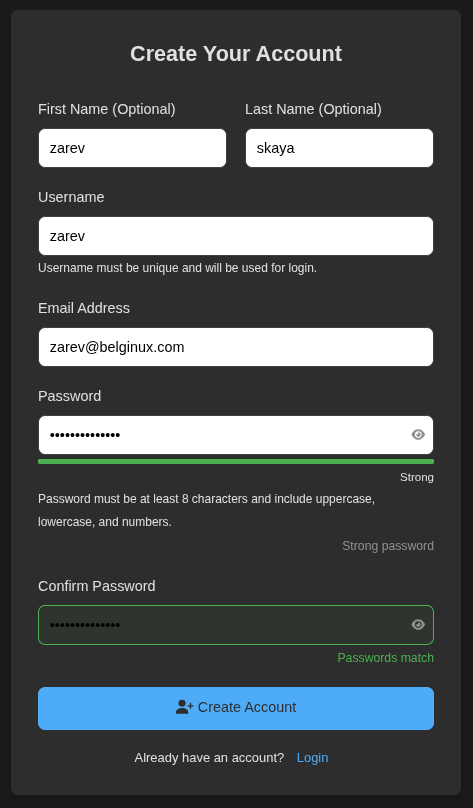Click the username uniqueness hint text
The image size is (473, 808).
(x=177, y=268)
